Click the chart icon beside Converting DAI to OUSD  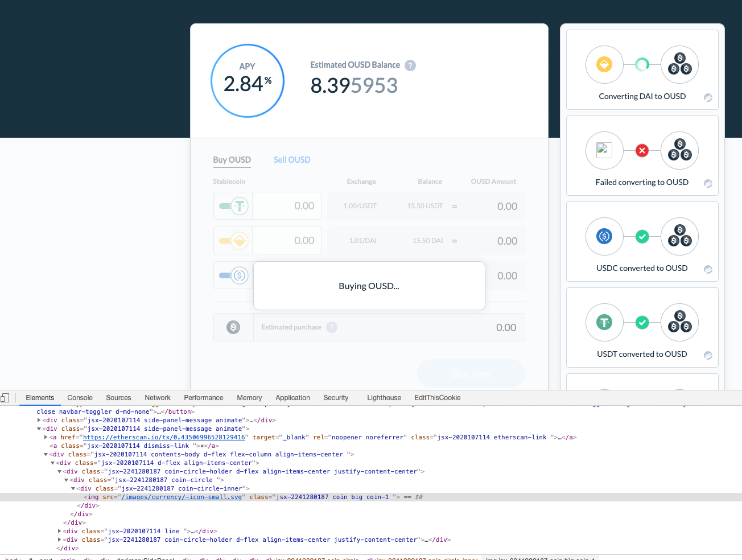(x=707, y=97)
